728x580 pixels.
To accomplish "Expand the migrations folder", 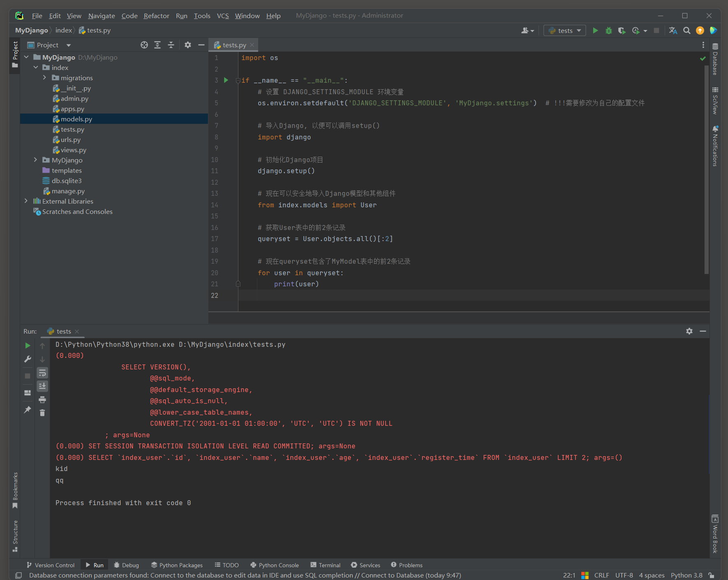I will coord(45,78).
